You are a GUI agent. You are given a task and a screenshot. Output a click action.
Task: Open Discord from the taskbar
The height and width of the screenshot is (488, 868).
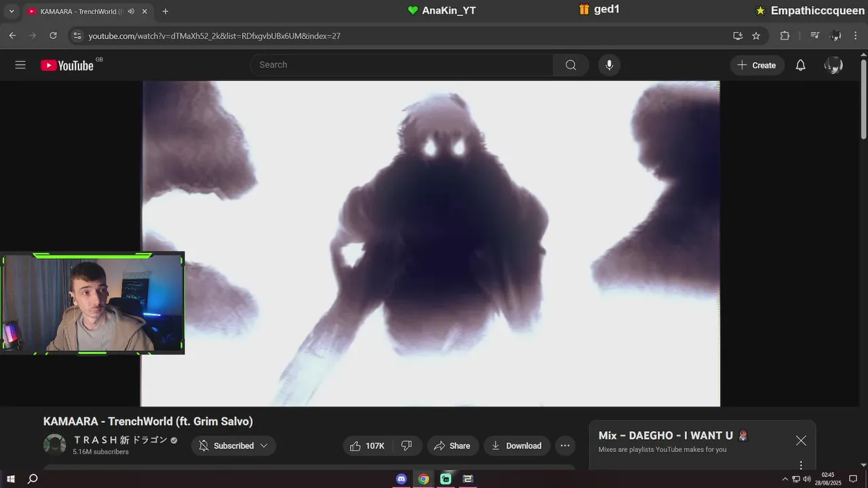[x=401, y=479]
